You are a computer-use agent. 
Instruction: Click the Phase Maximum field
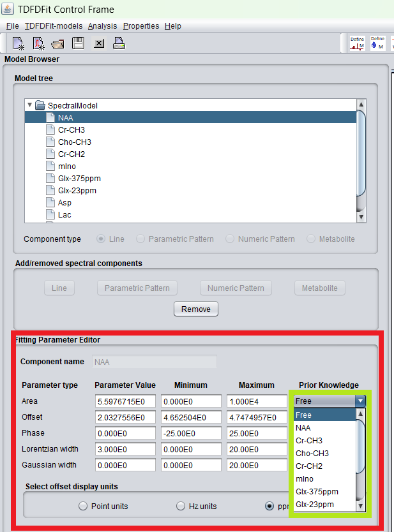click(257, 433)
